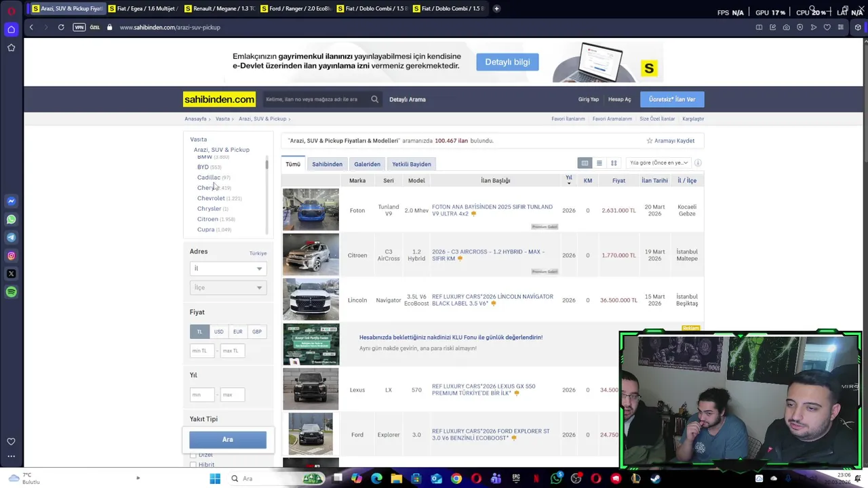The image size is (868, 488).
Task: Select GBP currency option
Action: [x=256, y=331]
